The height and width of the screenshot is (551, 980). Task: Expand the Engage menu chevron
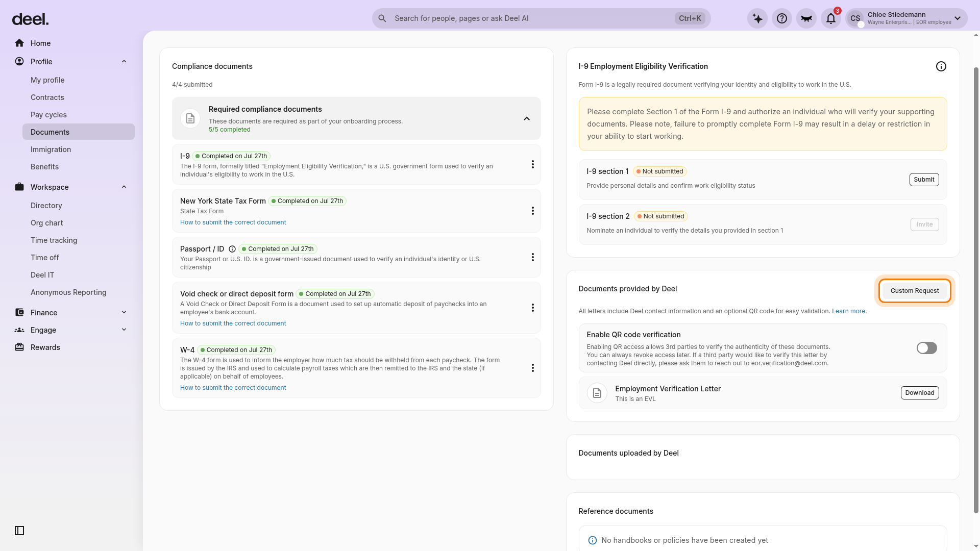click(124, 330)
